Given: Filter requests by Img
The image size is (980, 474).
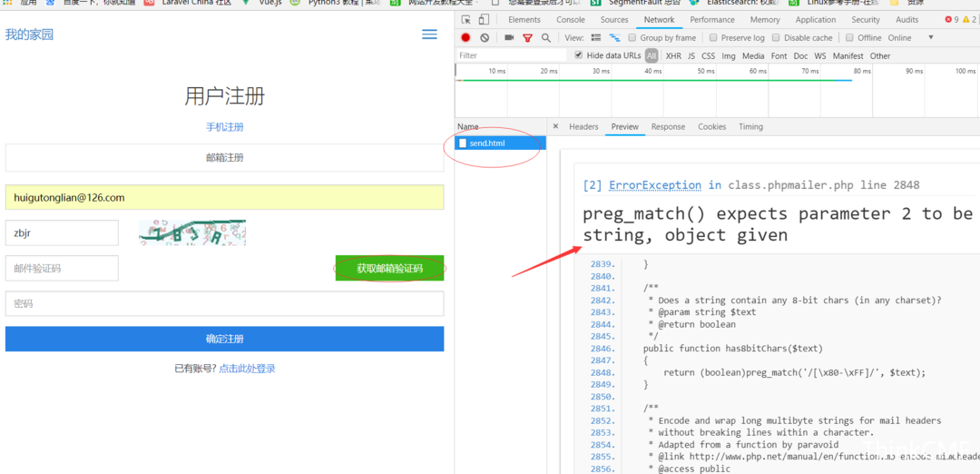Looking at the screenshot, I should click(x=729, y=55).
